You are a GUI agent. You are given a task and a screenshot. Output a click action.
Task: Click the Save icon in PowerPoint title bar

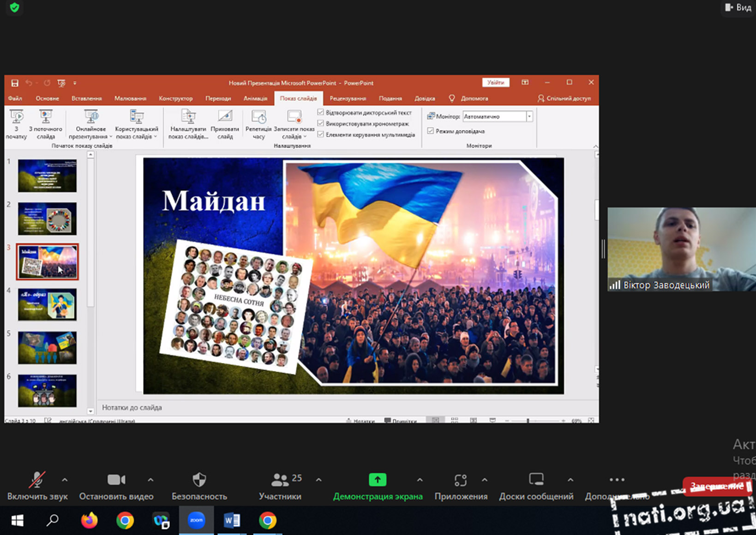click(x=15, y=83)
